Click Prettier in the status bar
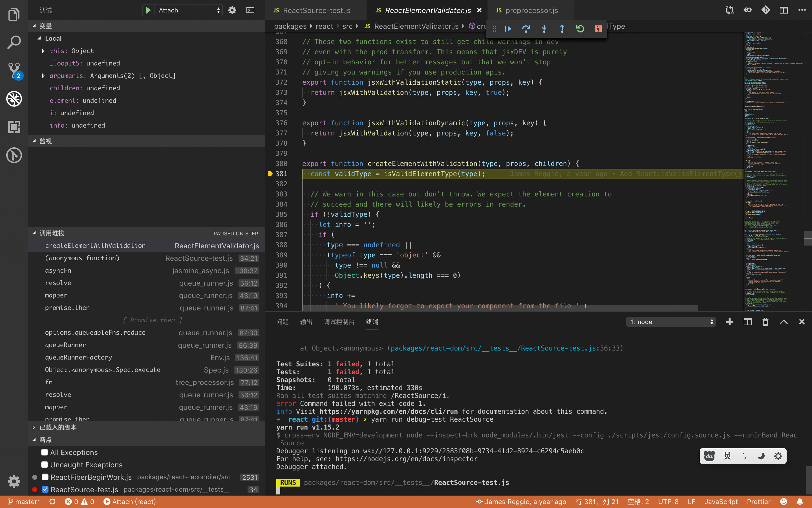The width and height of the screenshot is (812, 508). tap(758, 502)
